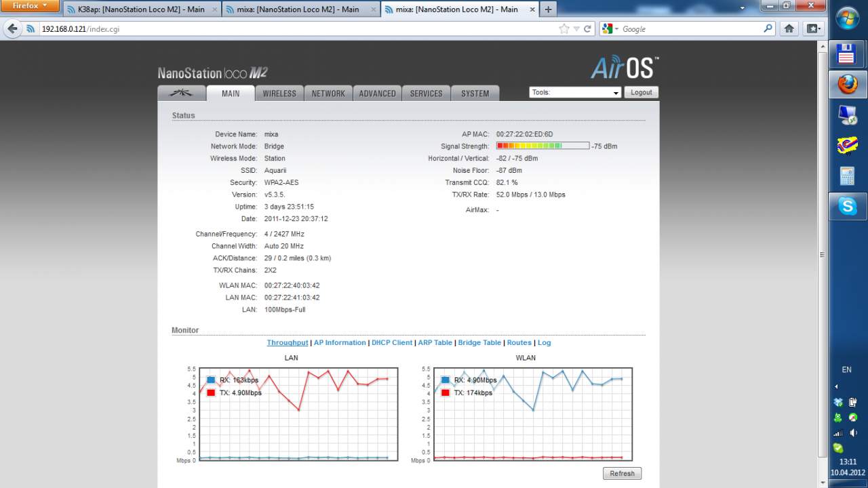The image size is (868, 488).
Task: Open the network computer taskbar icon
Action: (847, 115)
